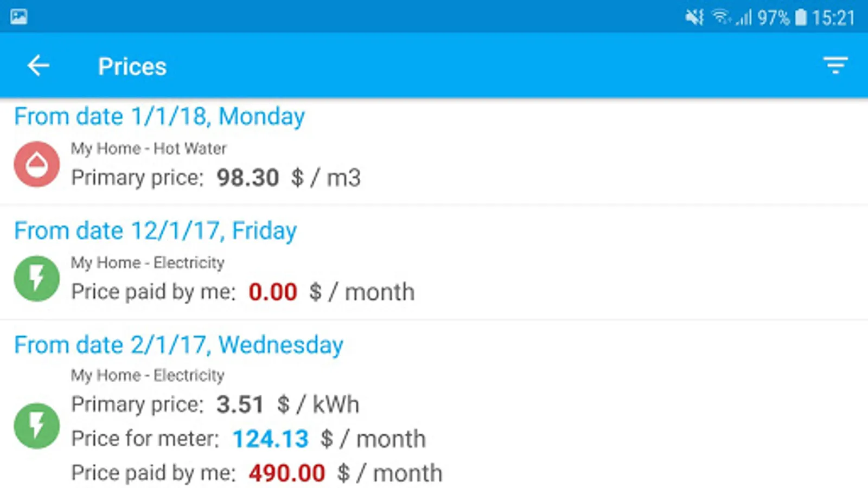Open From date 12/1/17, Friday heading
The width and height of the screenshot is (868, 488).
point(156,231)
